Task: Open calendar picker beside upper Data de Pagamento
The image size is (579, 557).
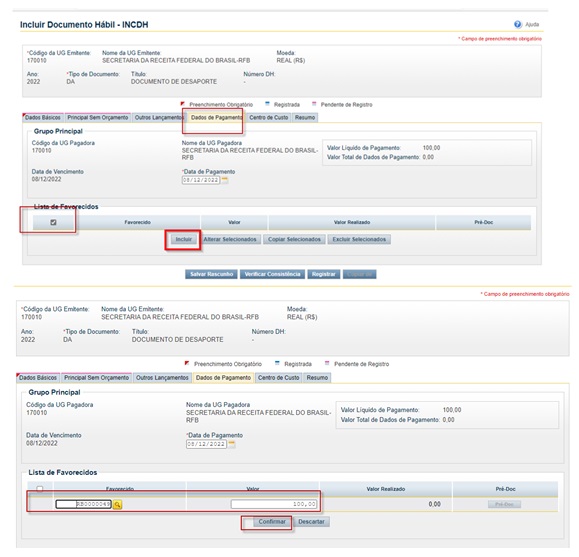Action: [x=225, y=180]
